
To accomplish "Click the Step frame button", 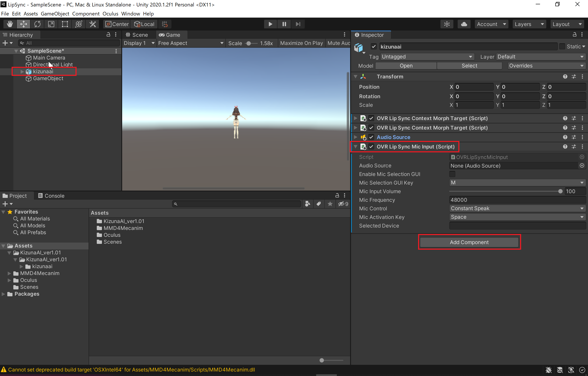I will 298,24.
